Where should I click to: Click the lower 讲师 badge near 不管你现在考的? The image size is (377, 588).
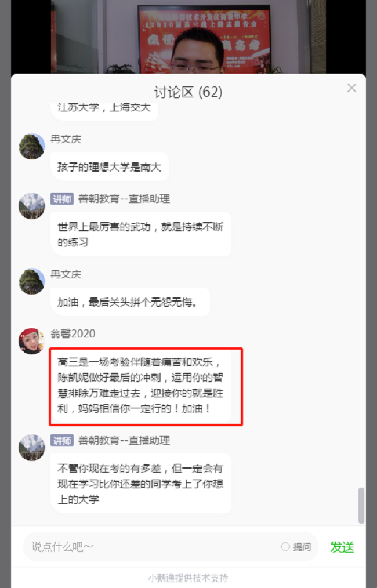coord(62,440)
